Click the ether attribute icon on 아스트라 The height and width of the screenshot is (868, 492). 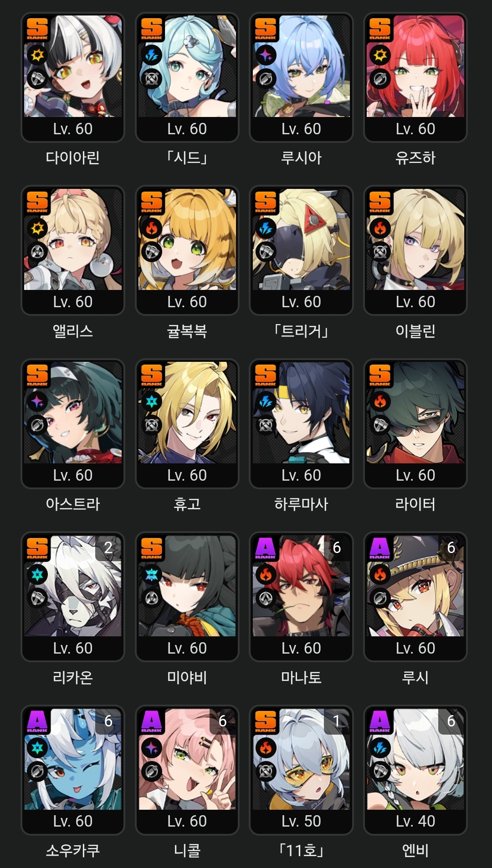37,401
